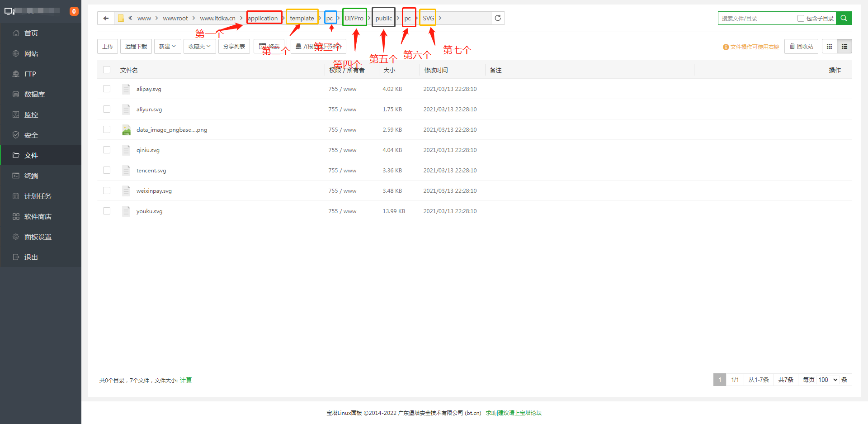Check the box for aliyun.svg
The image size is (868, 424).
pos(107,109)
